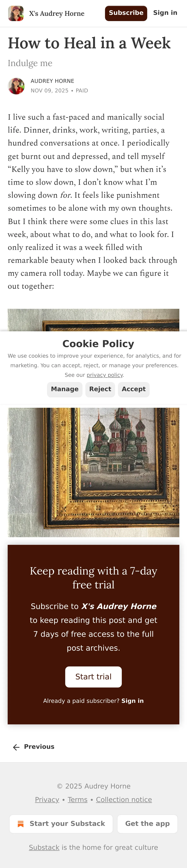Open the AUDREY HORNE author name link
The width and height of the screenshot is (187, 868).
[52, 81]
